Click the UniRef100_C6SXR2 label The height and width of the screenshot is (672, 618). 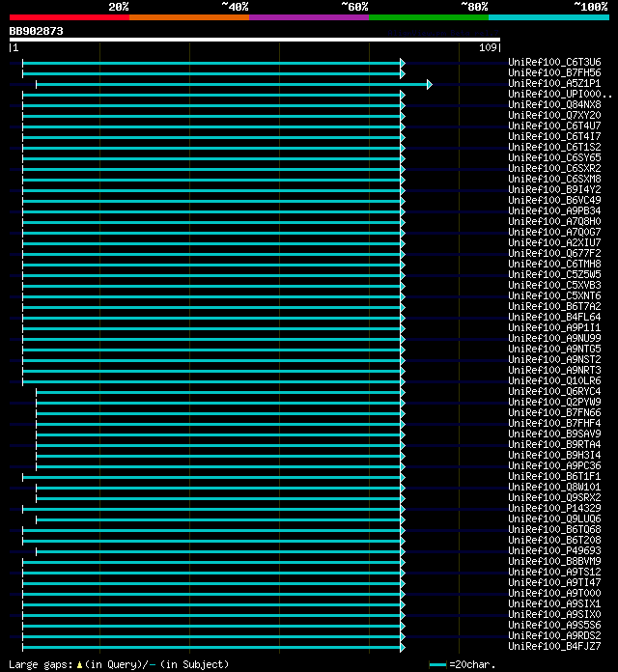click(x=554, y=168)
